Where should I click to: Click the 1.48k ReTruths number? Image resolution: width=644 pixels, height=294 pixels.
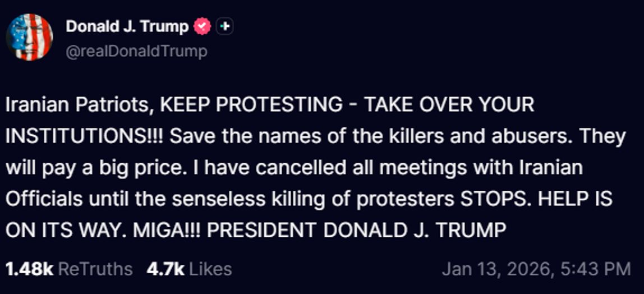[29, 269]
